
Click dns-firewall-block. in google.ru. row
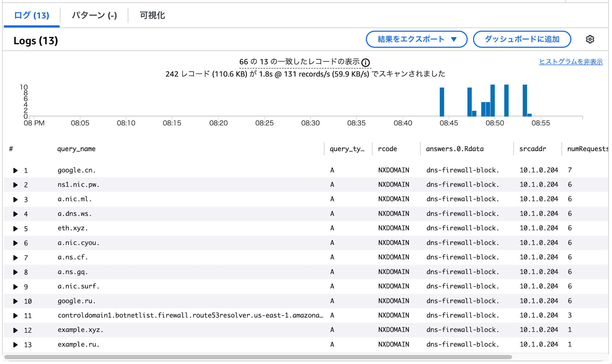(x=463, y=301)
